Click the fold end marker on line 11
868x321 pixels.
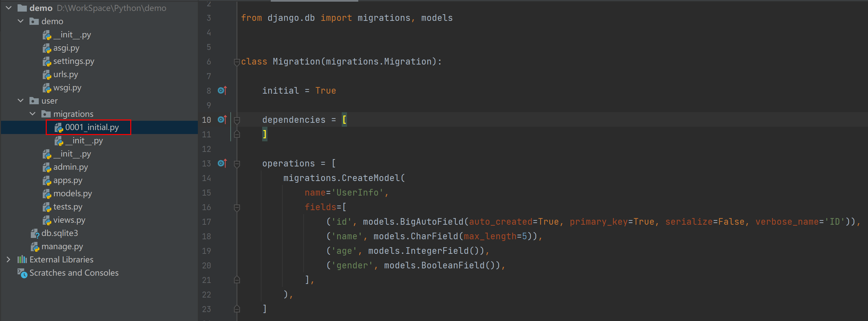coord(237,135)
